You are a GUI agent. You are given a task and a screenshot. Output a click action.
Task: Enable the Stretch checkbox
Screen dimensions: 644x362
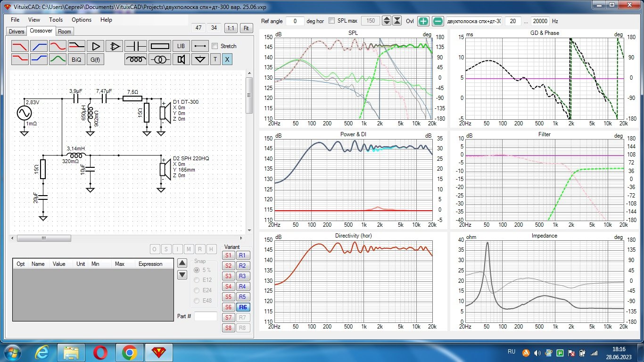point(215,46)
